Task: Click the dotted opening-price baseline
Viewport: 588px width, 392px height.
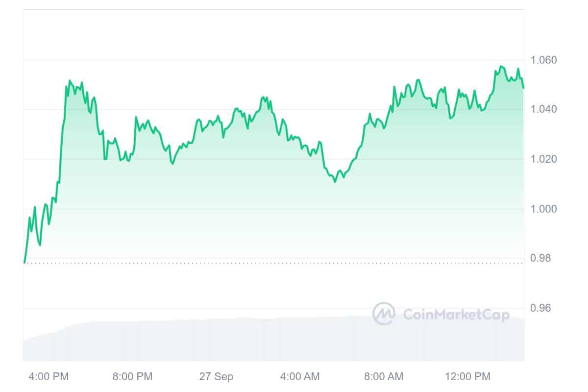Action: point(274,263)
